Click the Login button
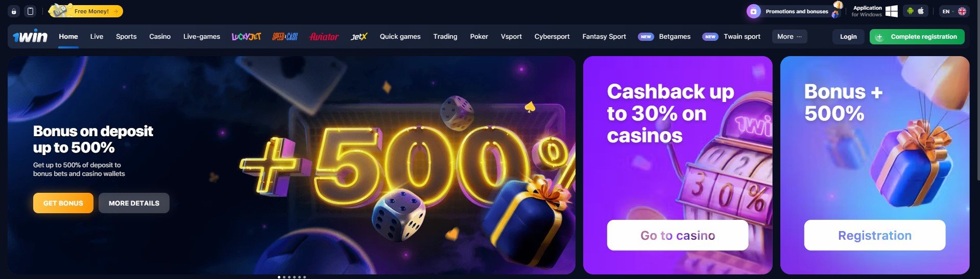 [x=848, y=37]
